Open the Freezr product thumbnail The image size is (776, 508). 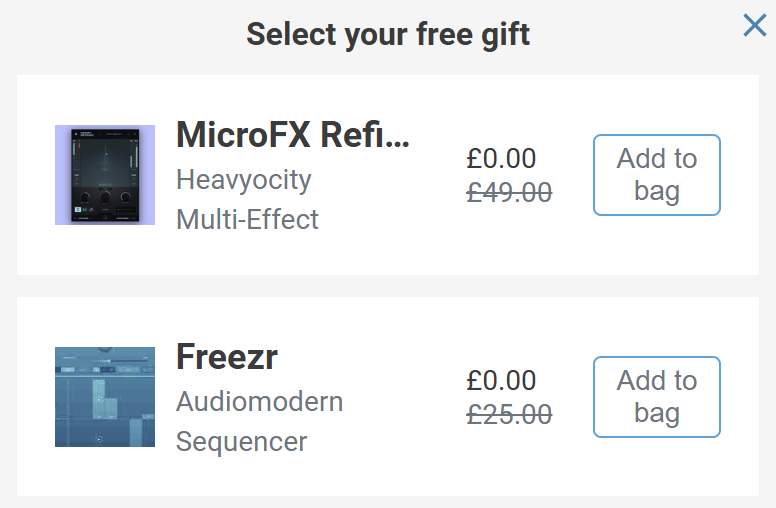pyautogui.click(x=105, y=396)
